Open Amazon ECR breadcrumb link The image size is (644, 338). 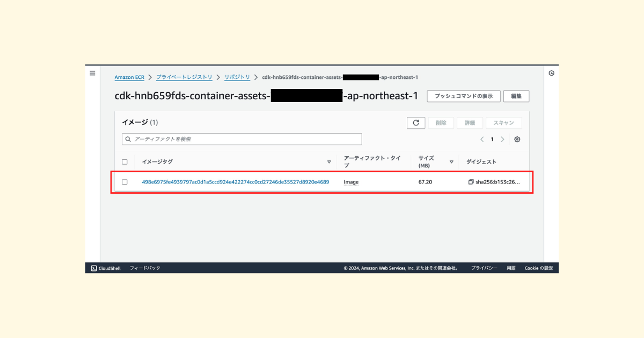(x=129, y=77)
